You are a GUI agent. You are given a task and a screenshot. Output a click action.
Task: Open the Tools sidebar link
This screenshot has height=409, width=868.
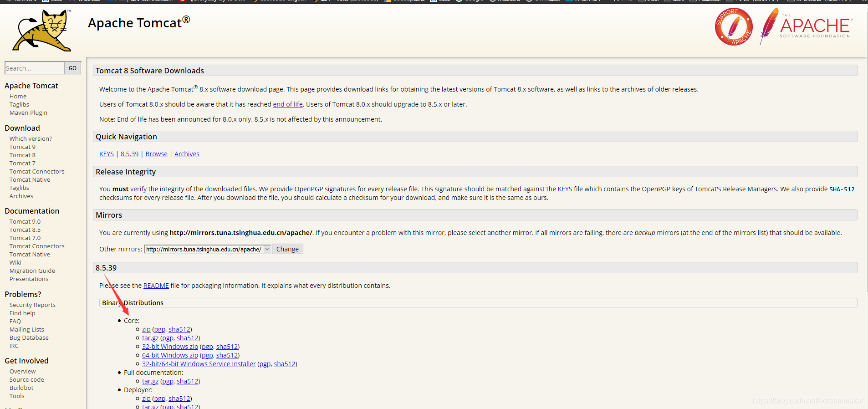click(x=17, y=396)
